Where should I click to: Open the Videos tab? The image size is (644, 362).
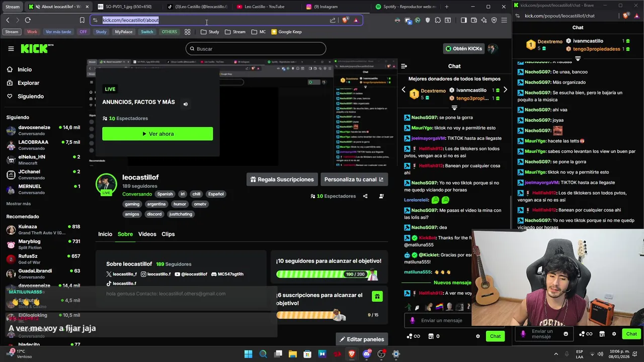point(147,234)
